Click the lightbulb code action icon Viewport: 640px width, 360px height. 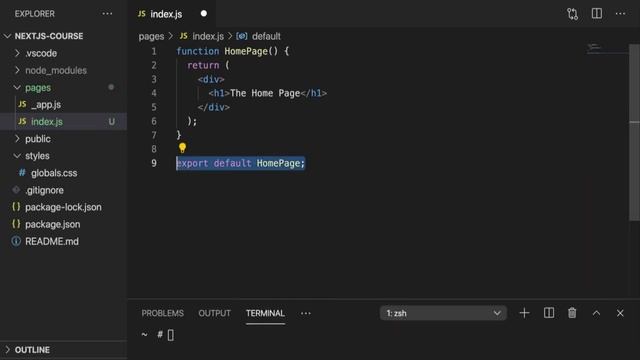(182, 147)
